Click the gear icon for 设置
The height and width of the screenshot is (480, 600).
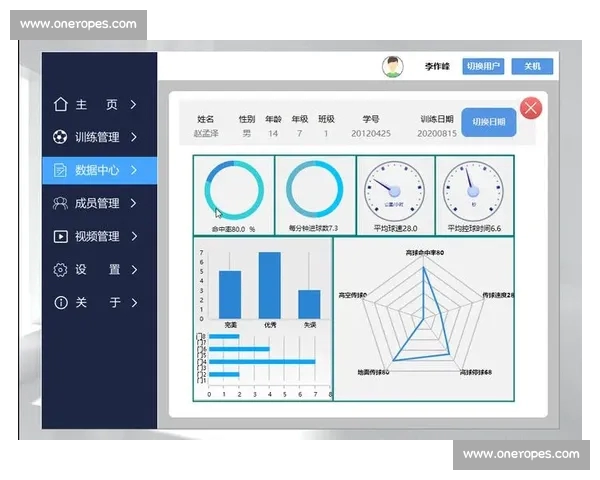tap(60, 269)
